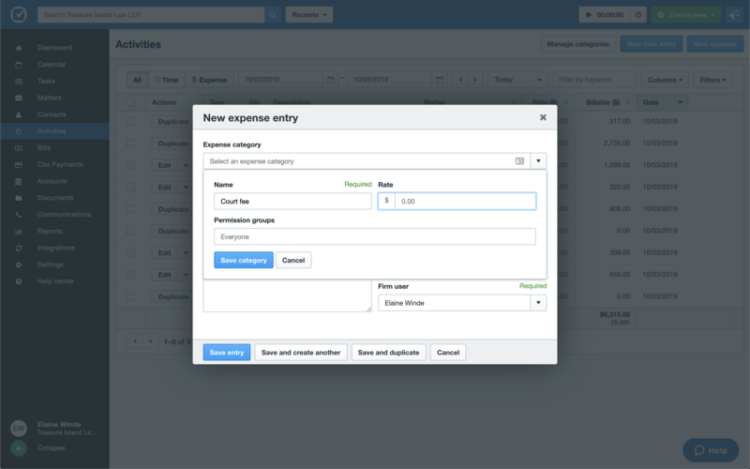Open the Help chat bubble
750x469 pixels.
click(x=710, y=450)
